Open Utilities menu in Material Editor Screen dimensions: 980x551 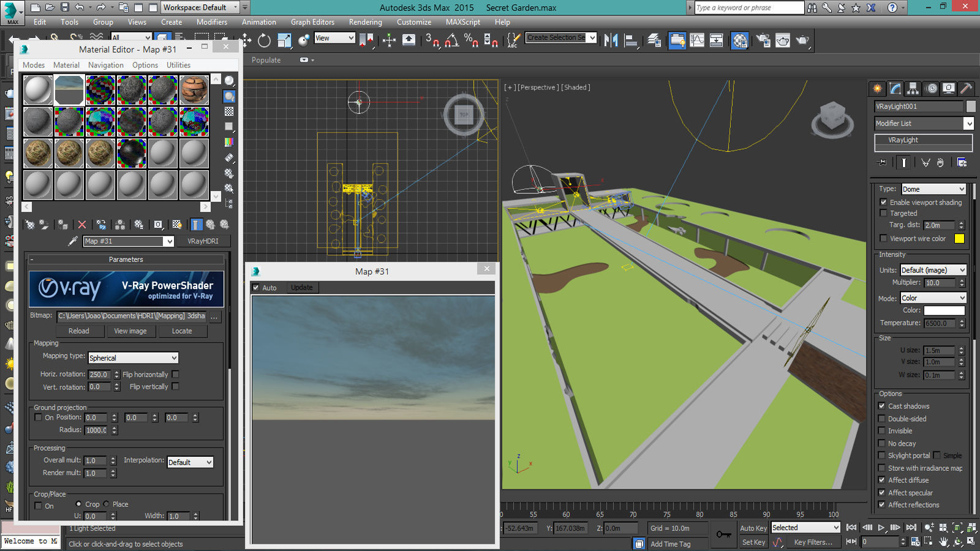[178, 65]
